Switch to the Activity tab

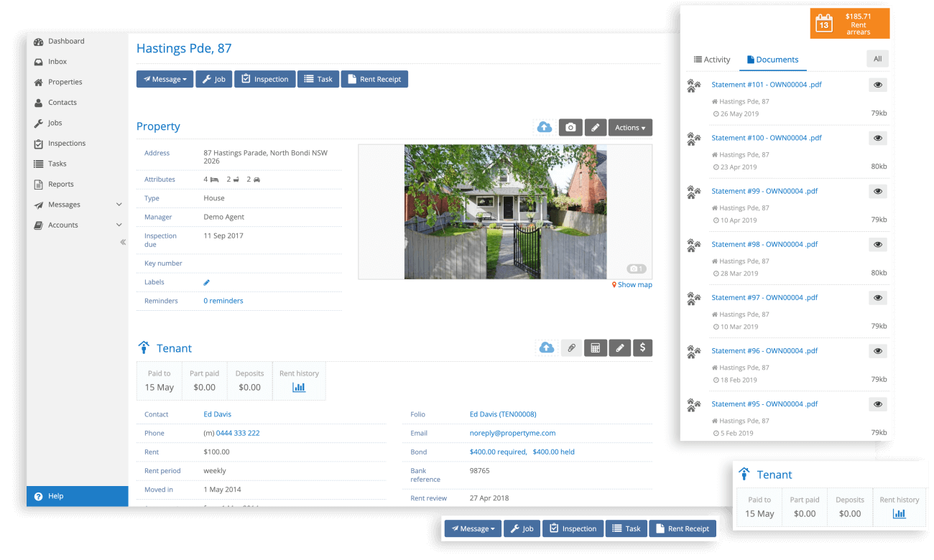(x=712, y=60)
